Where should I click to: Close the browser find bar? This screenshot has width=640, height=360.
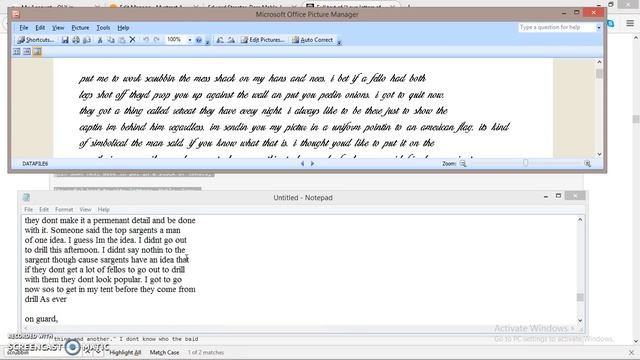pos(631,352)
